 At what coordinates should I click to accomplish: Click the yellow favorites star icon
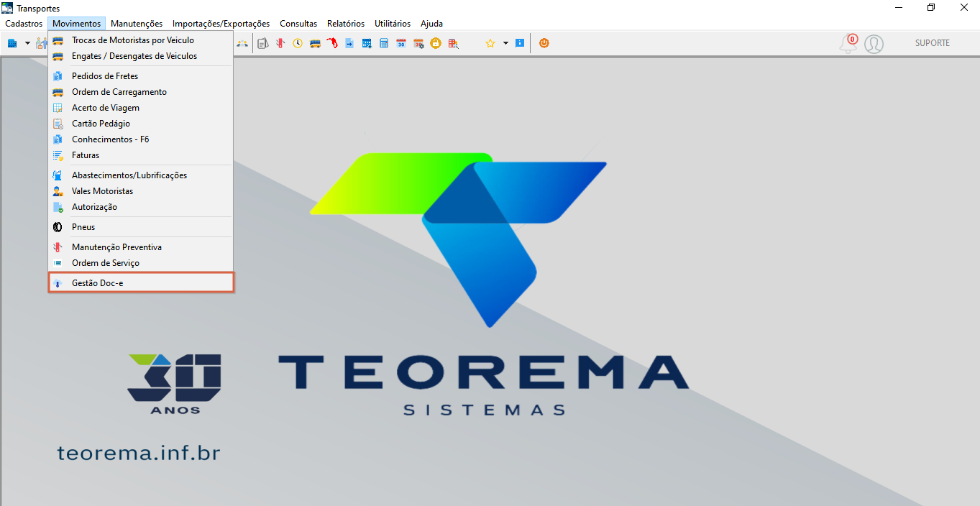[x=490, y=43]
